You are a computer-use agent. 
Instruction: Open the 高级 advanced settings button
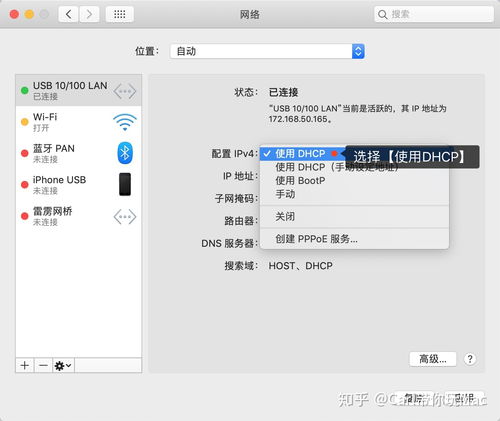433,359
